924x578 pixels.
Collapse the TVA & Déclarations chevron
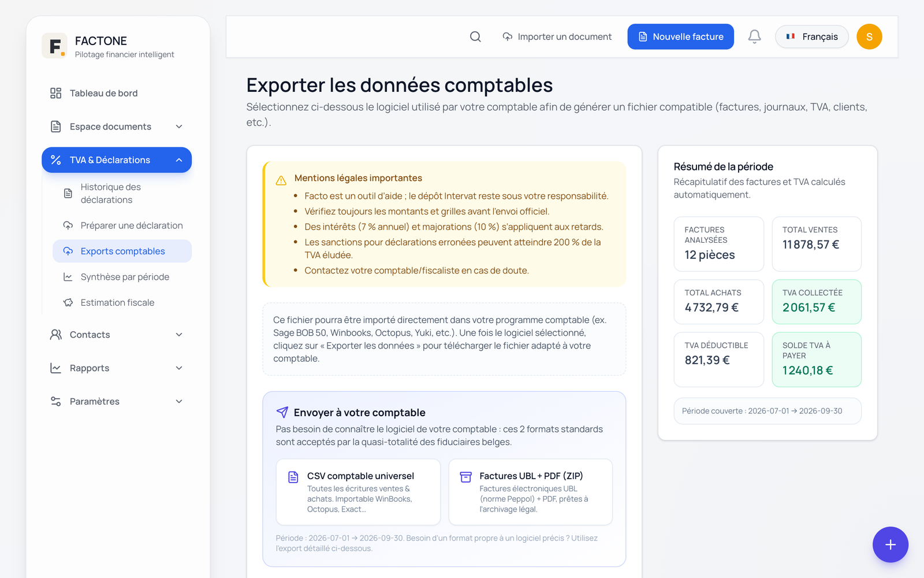pyautogui.click(x=179, y=160)
